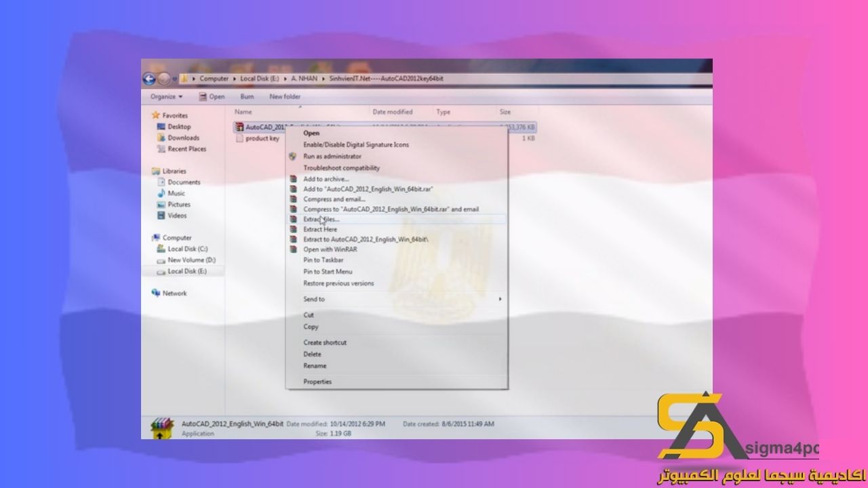Click the WinRAR icon beside Open with WinRAR
The image size is (868, 488).
(293, 249)
